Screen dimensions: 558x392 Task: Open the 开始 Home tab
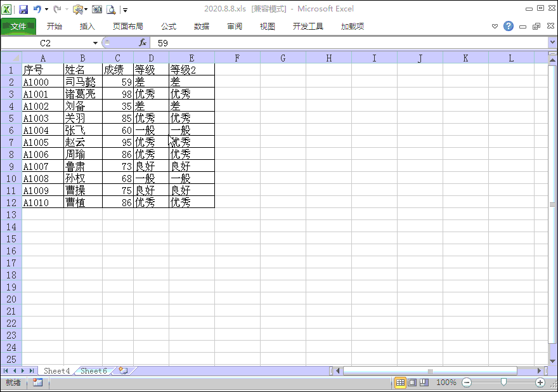(55, 27)
